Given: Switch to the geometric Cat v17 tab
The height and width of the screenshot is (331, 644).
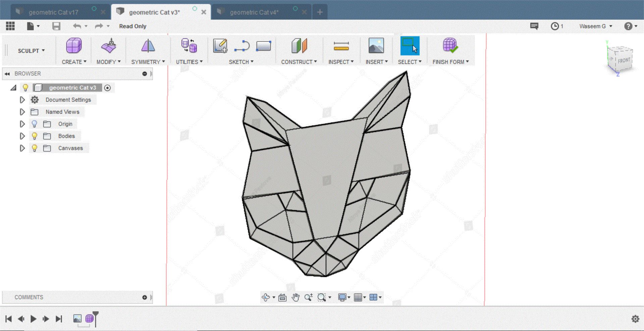Looking at the screenshot, I should tap(54, 12).
